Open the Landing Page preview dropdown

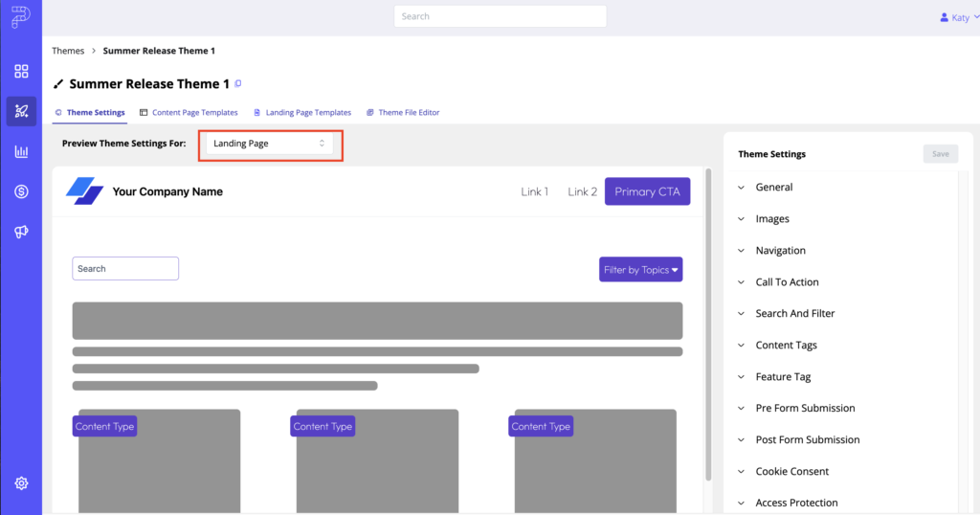point(269,144)
